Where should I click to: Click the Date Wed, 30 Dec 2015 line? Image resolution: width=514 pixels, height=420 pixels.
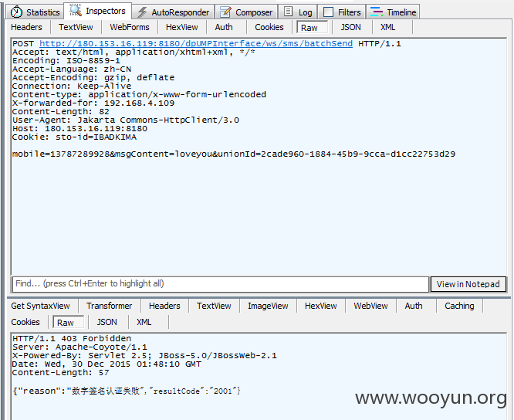pyautogui.click(x=107, y=364)
